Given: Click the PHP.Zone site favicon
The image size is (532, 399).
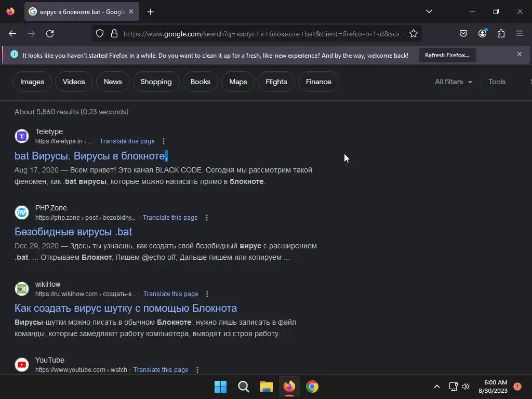Looking at the screenshot, I should coord(22,212).
